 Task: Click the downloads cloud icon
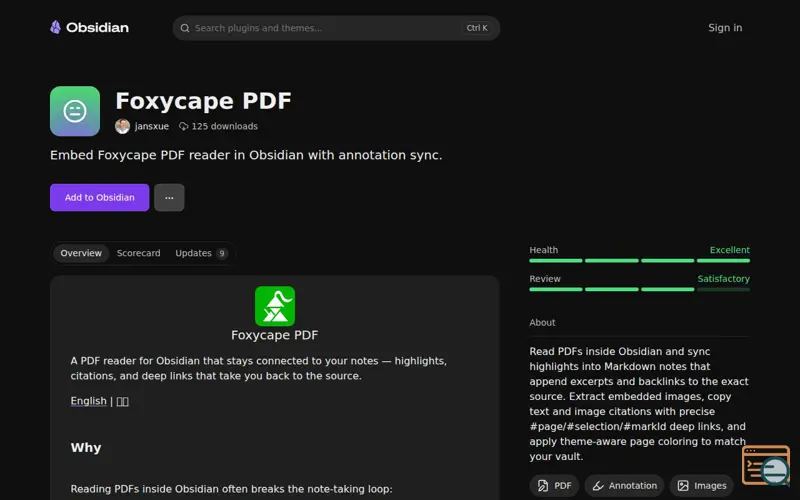183,126
